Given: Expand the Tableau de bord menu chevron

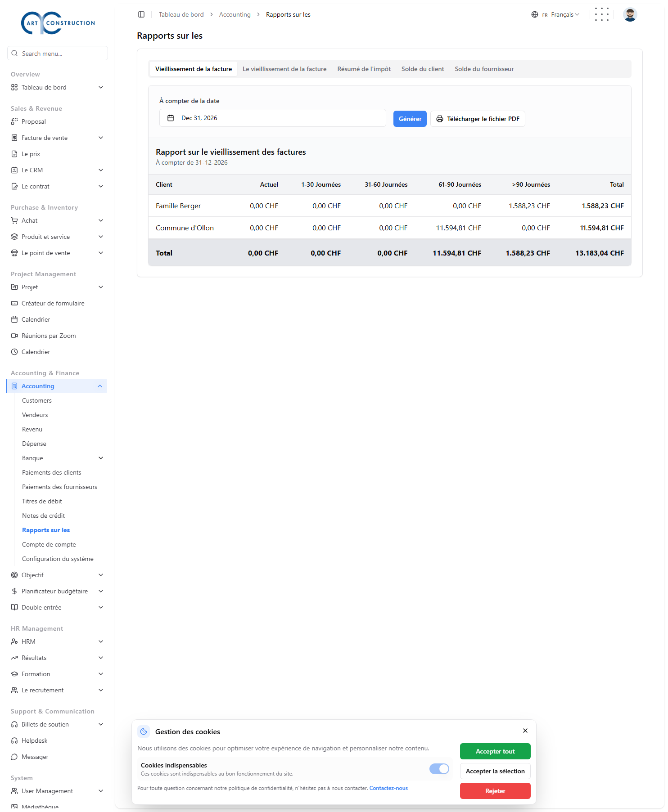Looking at the screenshot, I should coord(101,87).
